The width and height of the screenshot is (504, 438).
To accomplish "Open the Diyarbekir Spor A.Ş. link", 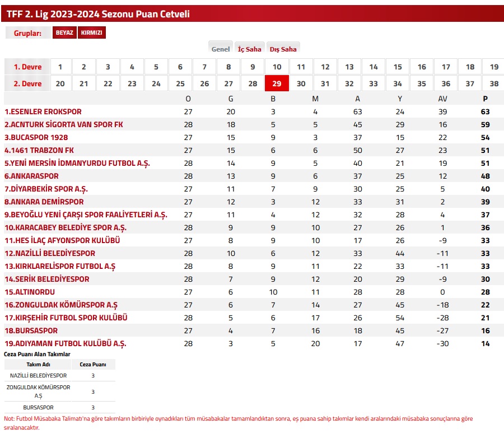I will (46, 189).
